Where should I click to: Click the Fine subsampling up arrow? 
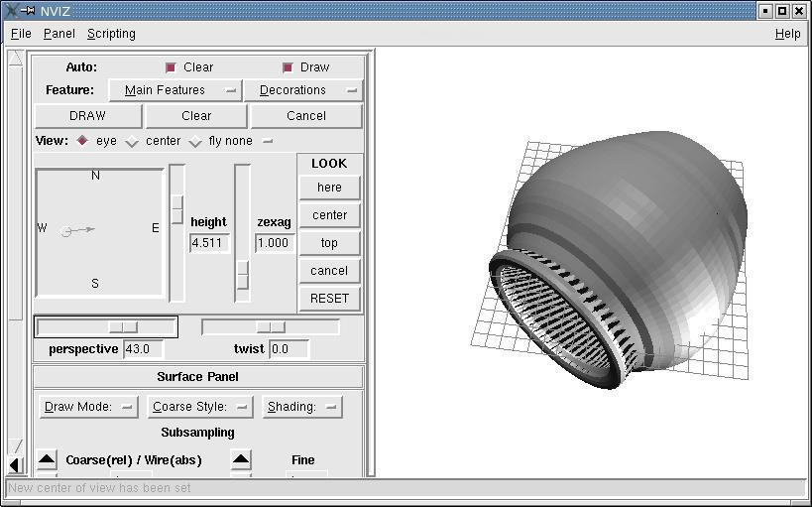[241, 459]
